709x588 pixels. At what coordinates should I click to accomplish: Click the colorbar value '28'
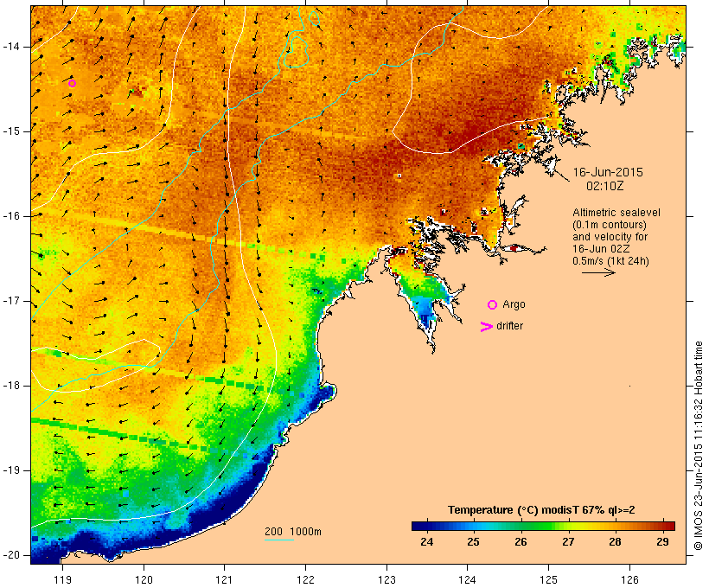point(615,542)
